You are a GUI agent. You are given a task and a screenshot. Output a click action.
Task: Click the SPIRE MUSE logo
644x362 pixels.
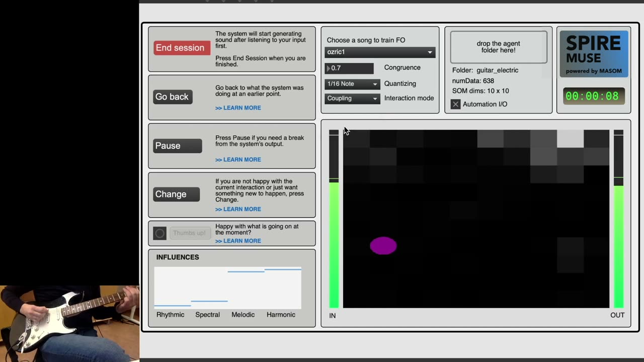594,54
